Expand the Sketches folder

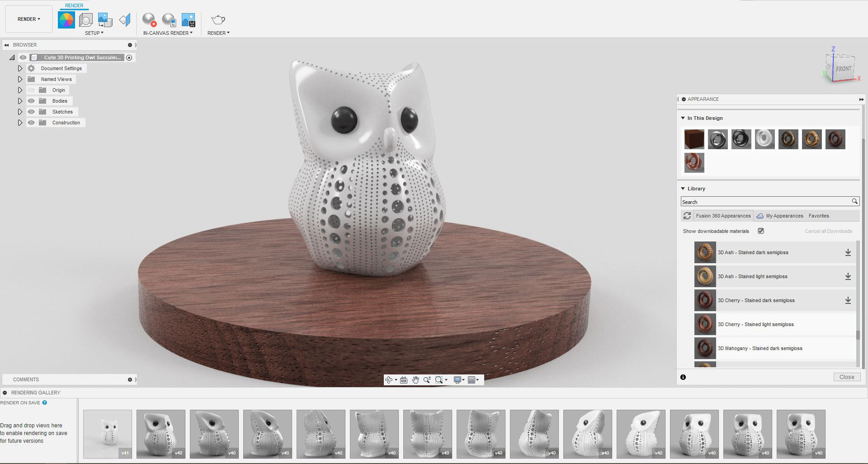(20, 112)
